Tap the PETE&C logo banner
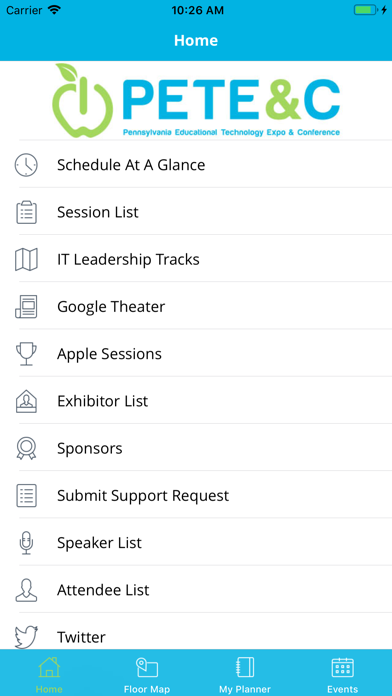This screenshot has height=696, width=392. [x=196, y=100]
